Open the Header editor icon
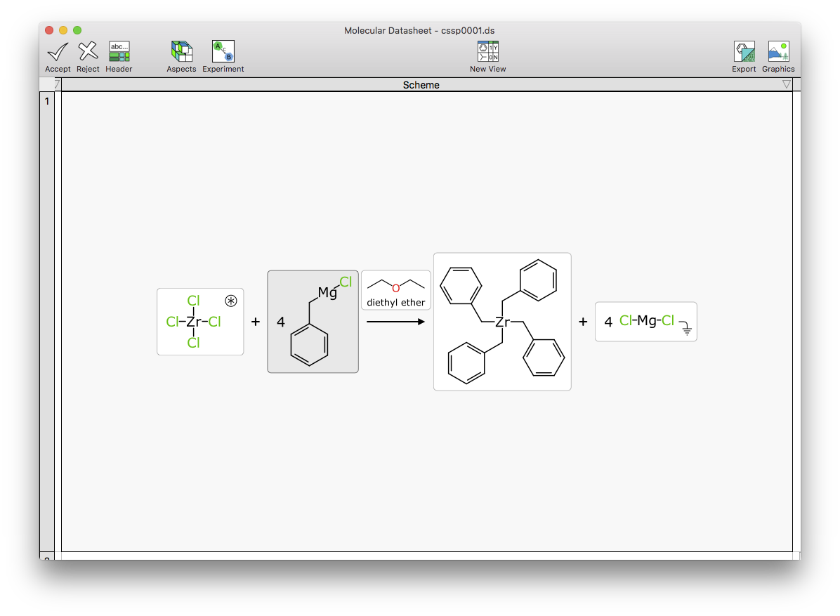Image resolution: width=840 pixels, height=616 pixels. pyautogui.click(x=118, y=53)
